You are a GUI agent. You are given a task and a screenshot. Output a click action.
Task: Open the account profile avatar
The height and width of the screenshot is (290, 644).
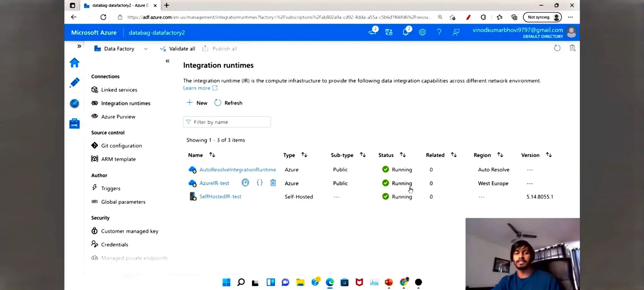pyautogui.click(x=571, y=32)
